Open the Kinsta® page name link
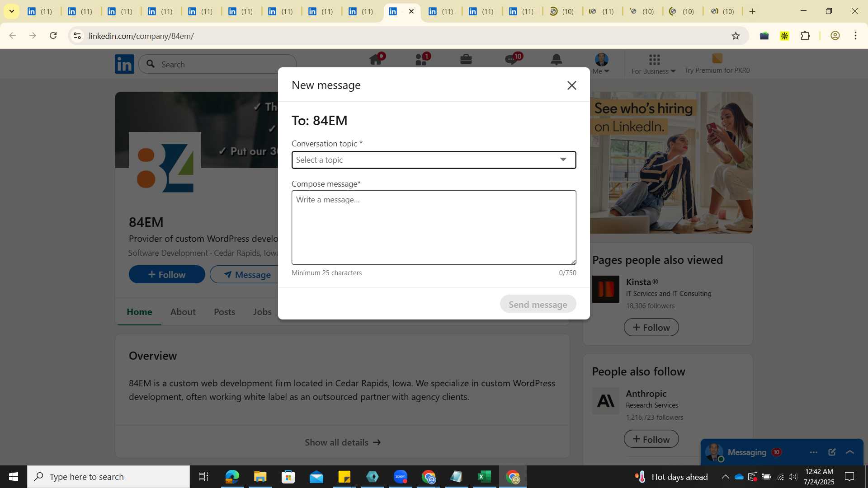The height and width of the screenshot is (488, 868). (x=642, y=282)
